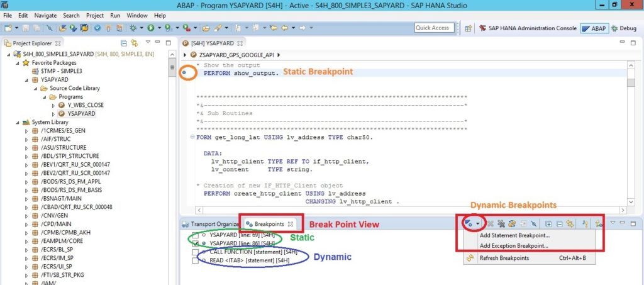This screenshot has width=644, height=285.
Task: Click the Activate object icon in toolbar
Action: 108,28
